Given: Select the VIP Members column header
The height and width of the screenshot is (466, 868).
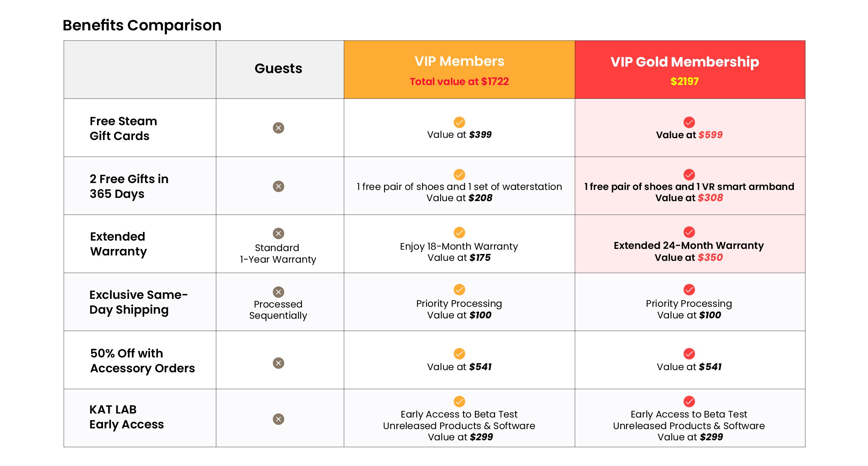Looking at the screenshot, I should (459, 62).
